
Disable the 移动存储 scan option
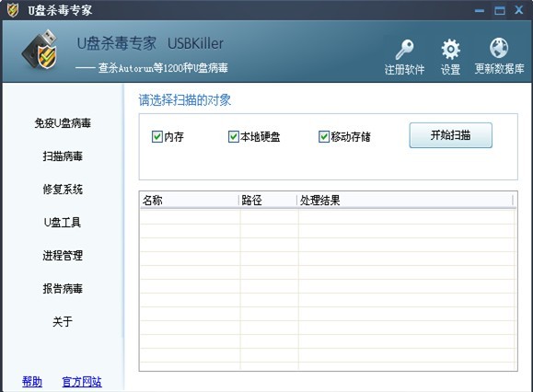[324, 136]
